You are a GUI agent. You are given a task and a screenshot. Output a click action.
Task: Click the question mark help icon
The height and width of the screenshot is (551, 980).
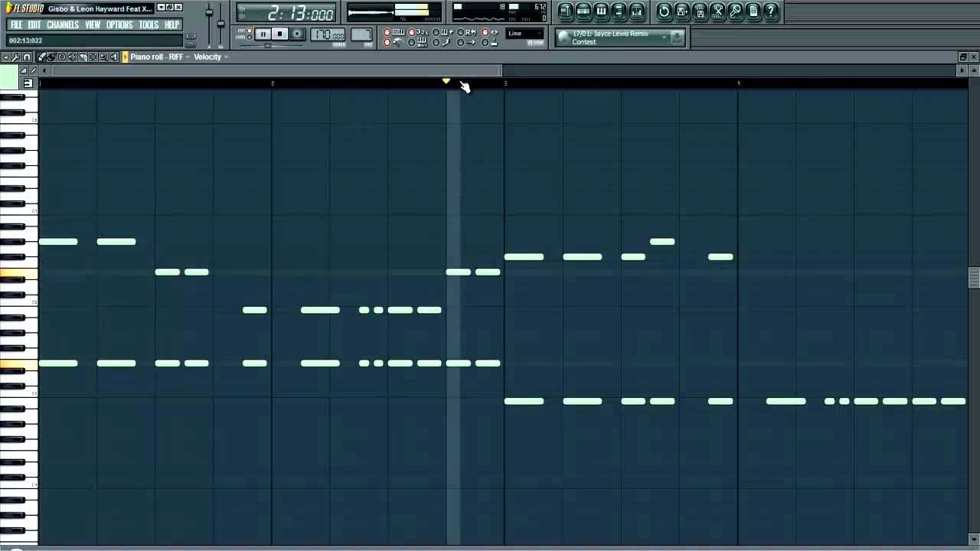click(x=770, y=11)
